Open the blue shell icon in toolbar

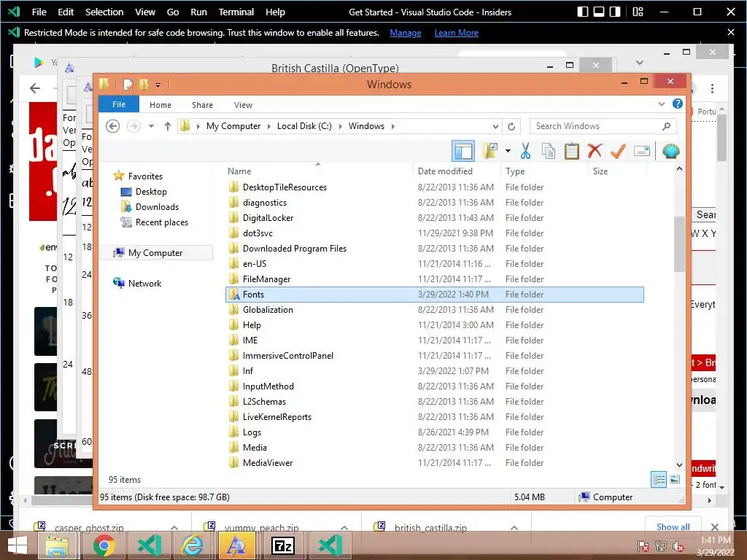(x=670, y=151)
